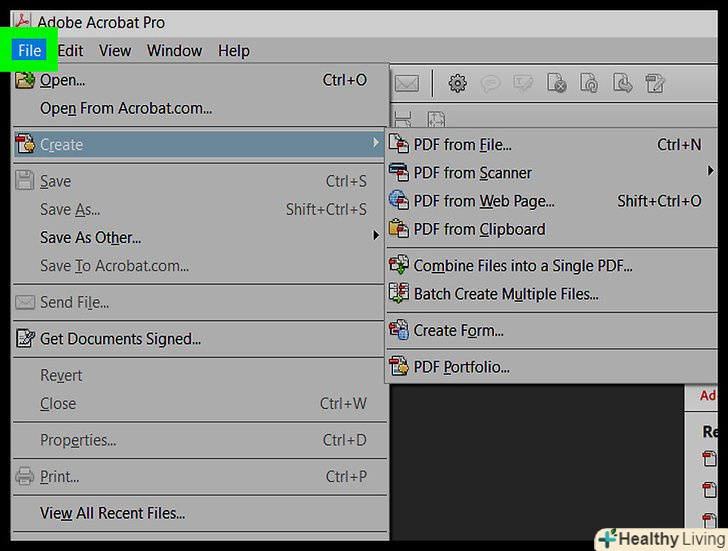Screen dimensions: 728x551
Task: Select PDF from Clipboard label
Action: pos(479,229)
